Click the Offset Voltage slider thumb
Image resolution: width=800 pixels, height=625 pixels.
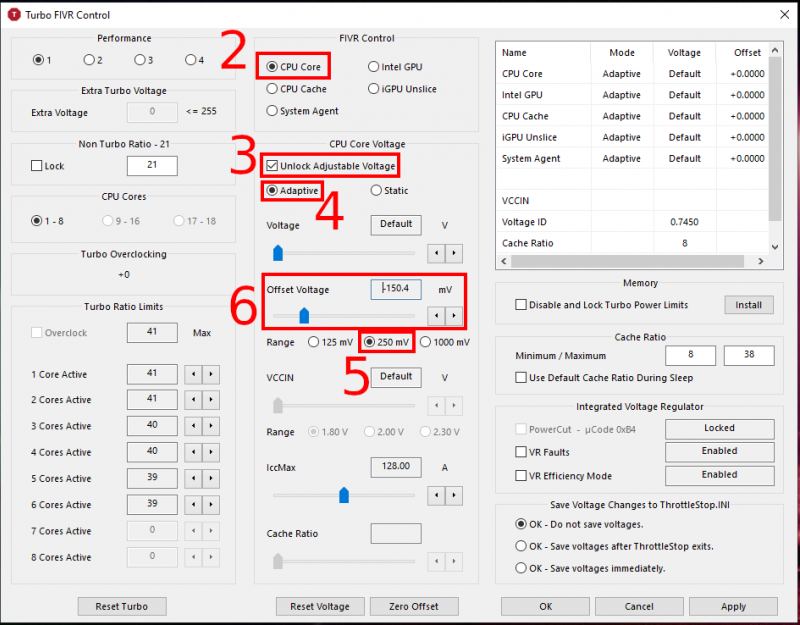tap(304, 315)
